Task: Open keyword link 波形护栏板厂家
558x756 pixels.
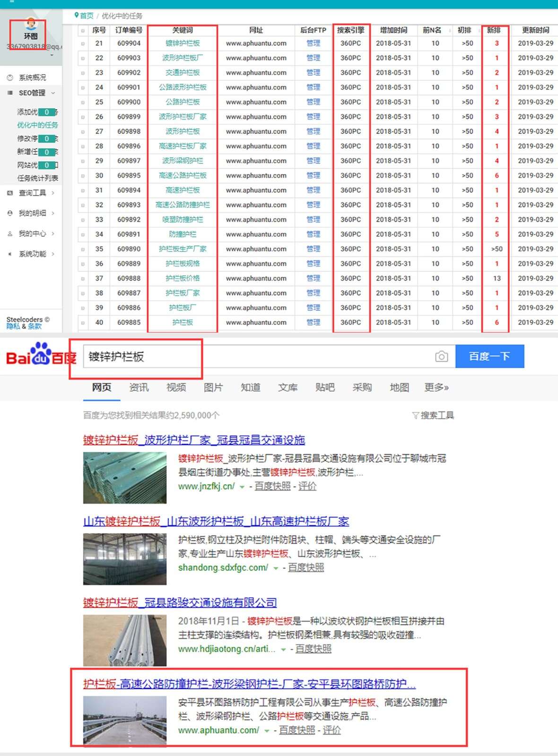Action: 183,117
